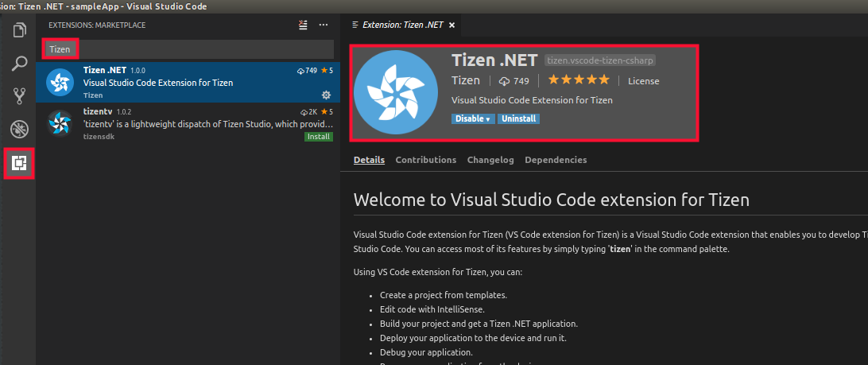868x365 pixels.
Task: Switch to the Contributions tab
Action: coord(425,160)
